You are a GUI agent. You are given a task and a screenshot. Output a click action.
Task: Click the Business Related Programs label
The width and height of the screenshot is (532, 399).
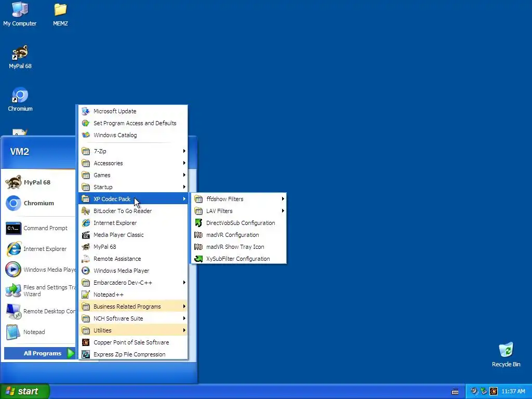point(127,307)
